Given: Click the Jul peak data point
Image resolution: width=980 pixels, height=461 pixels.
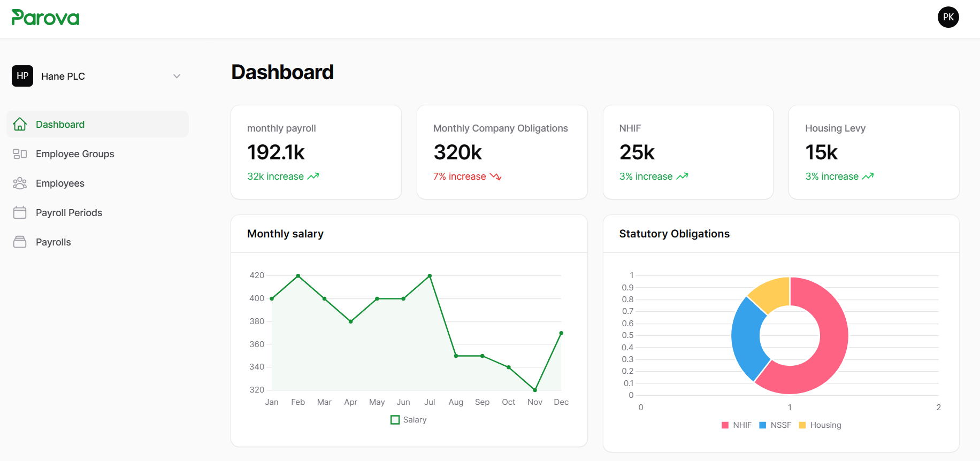Looking at the screenshot, I should (x=430, y=276).
